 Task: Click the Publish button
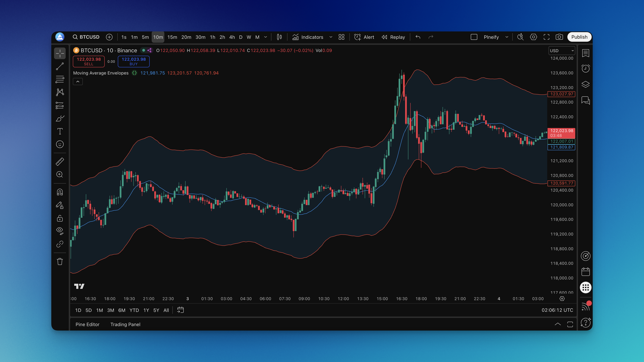coord(579,37)
